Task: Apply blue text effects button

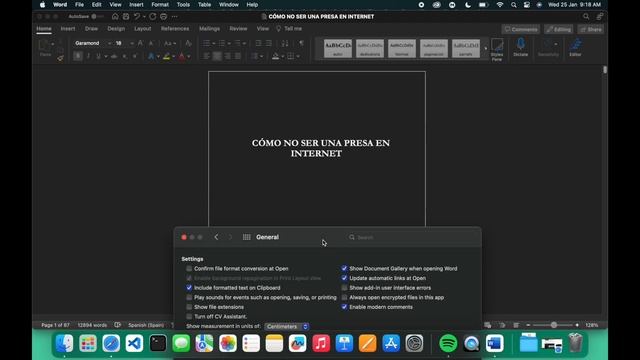Action: pos(151,56)
